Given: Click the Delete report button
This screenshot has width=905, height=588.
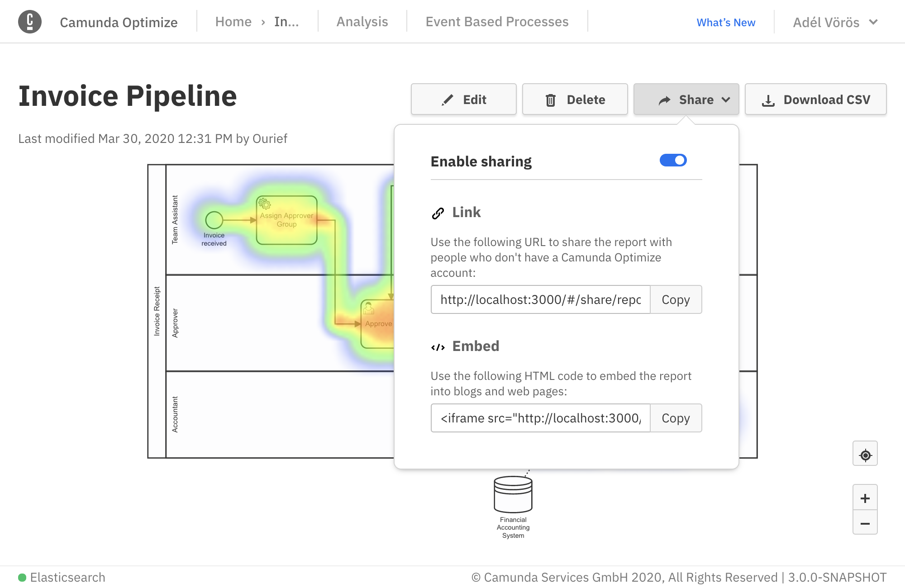Looking at the screenshot, I should click(x=575, y=100).
